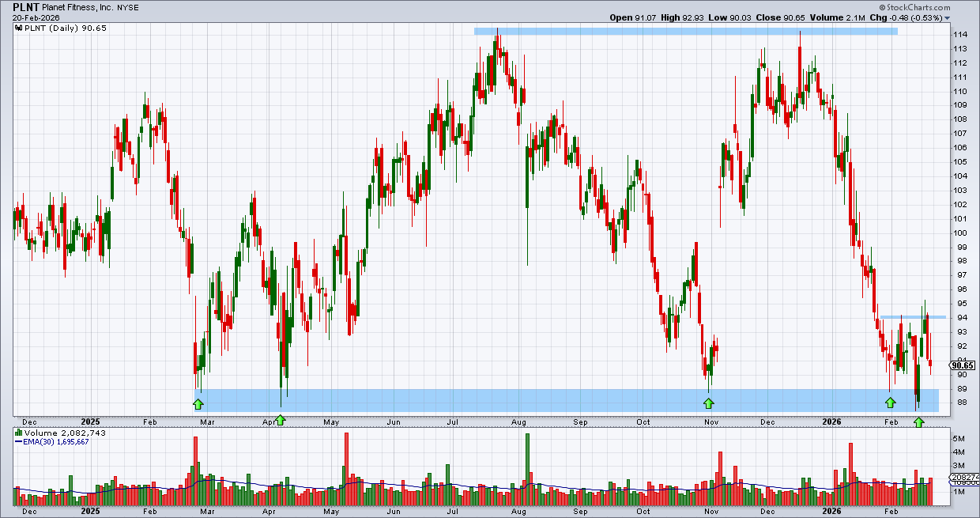The image size is (980, 518).
Task: Click the 114 label on the price axis
Action: click(x=959, y=35)
